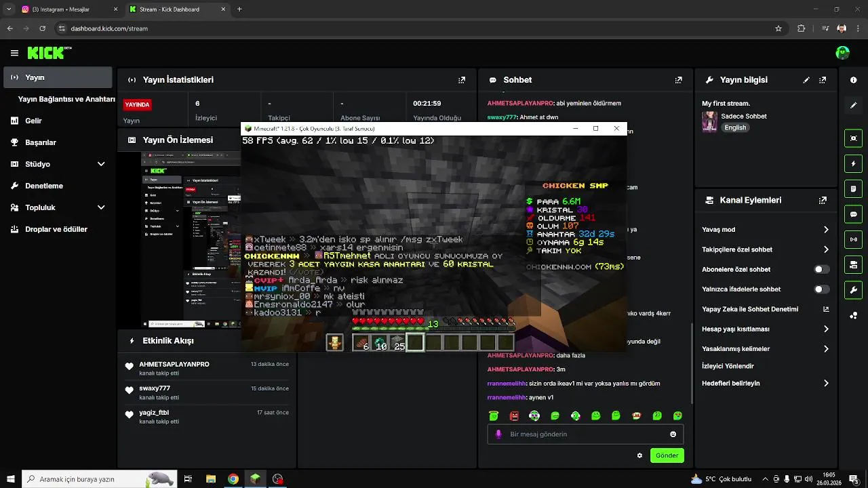
Task: Open external link icon for Yapay Zeka Sohbet Denetimi
Action: coord(826,309)
